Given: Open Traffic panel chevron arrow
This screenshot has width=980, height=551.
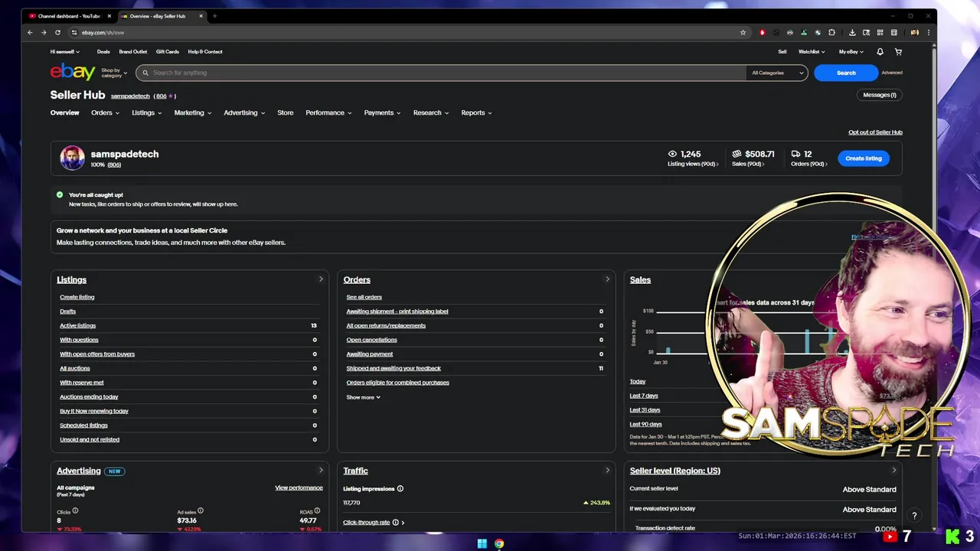Looking at the screenshot, I should [x=608, y=471].
